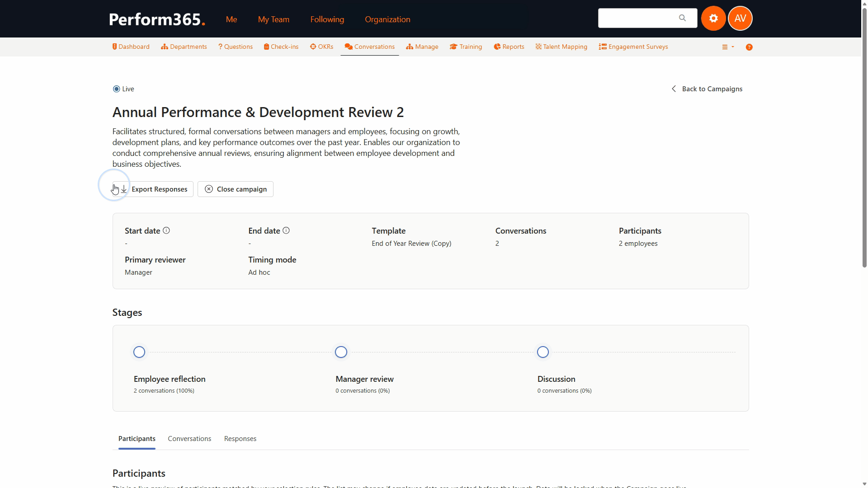The width and height of the screenshot is (868, 488).
Task: Open Check-ins section
Action: point(281,47)
